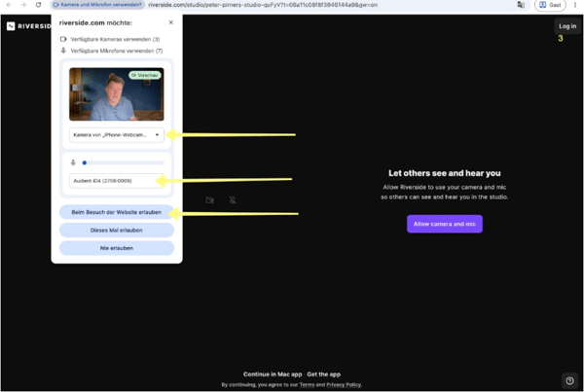Click the 'Kamera und Mikrofon verwenden?' chip in address bar
The height and width of the screenshot is (392, 584).
(x=97, y=5)
